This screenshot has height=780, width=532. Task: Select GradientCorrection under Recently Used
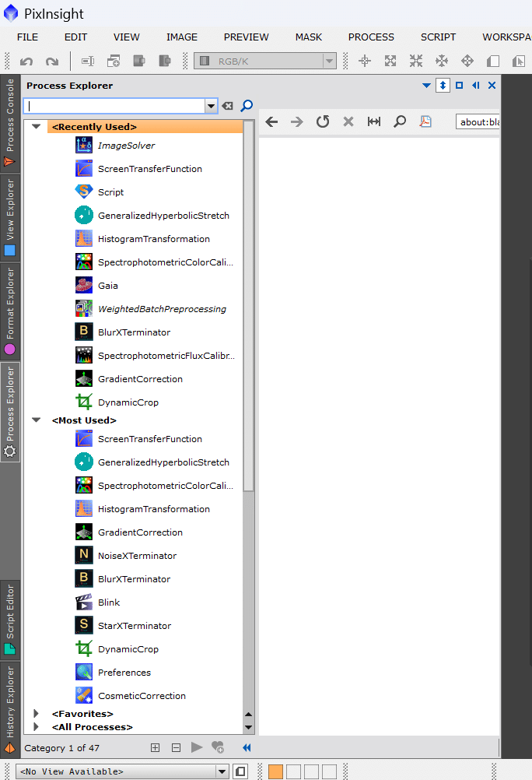140,379
